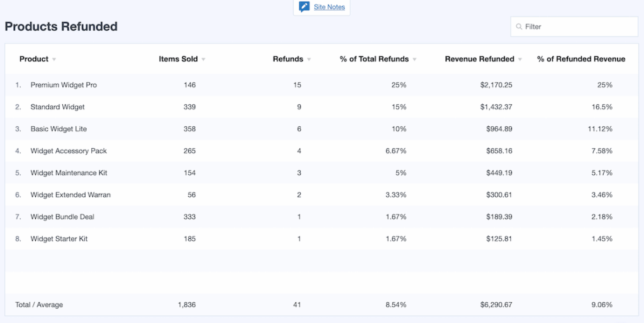644x323 pixels.
Task: Click the Revenue Refunded sort arrow
Action: pos(520,60)
